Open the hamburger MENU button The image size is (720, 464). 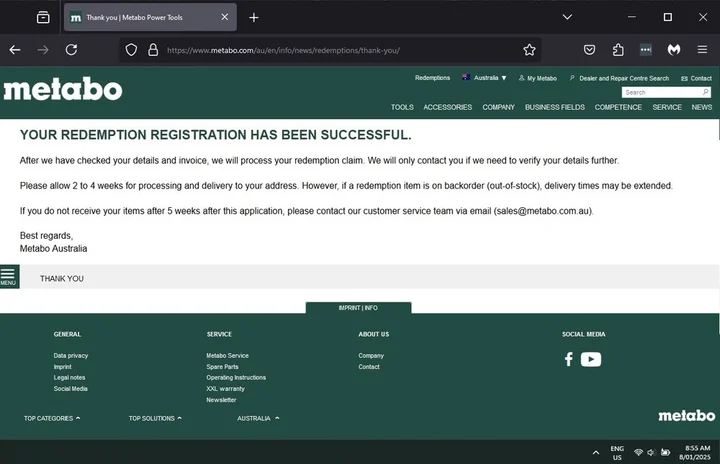point(8,276)
